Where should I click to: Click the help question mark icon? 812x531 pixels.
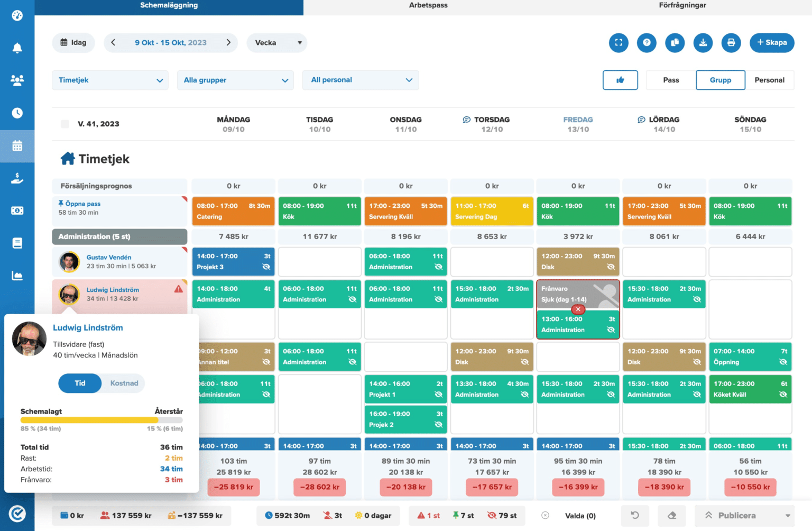click(x=647, y=43)
